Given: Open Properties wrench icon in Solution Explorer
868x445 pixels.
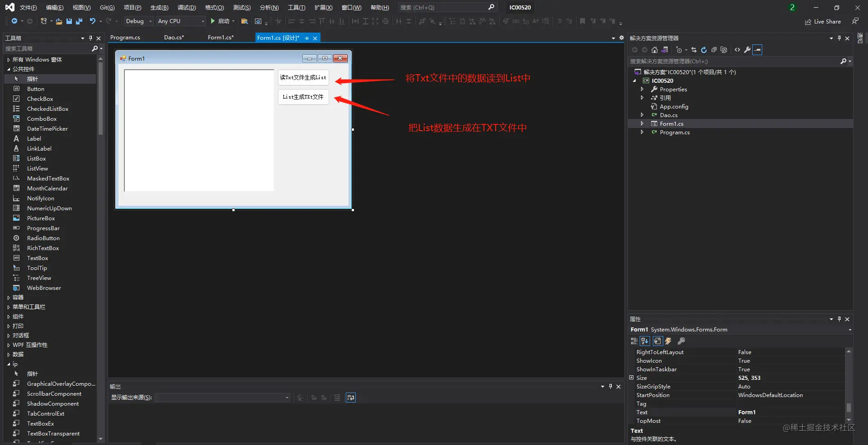Looking at the screenshot, I should (x=747, y=50).
